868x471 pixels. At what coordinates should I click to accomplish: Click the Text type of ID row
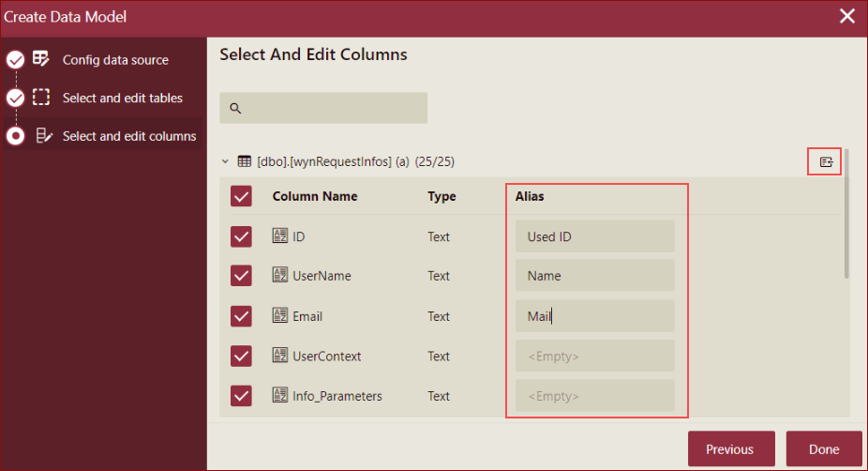coord(439,236)
